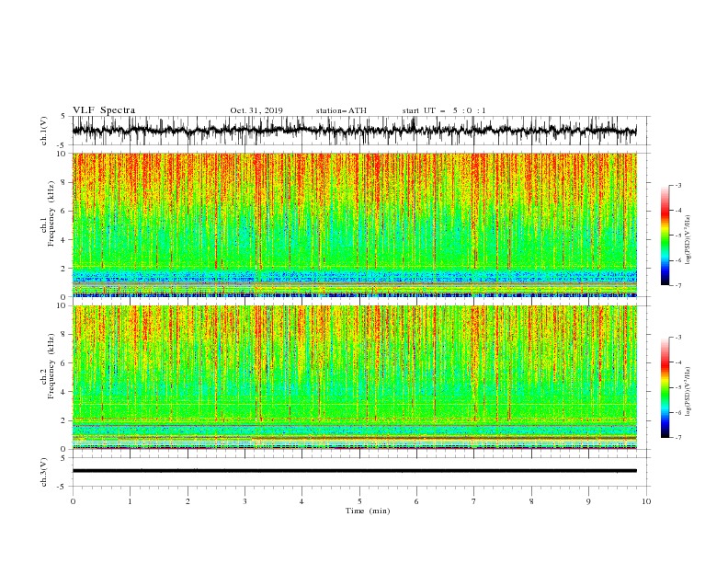
Task: Click the "ch.1(V)" waveform axis label
Action: click(44, 131)
